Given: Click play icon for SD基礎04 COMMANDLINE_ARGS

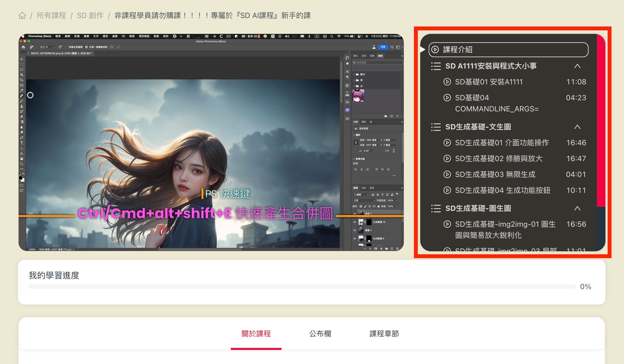Looking at the screenshot, I should pos(447,98).
